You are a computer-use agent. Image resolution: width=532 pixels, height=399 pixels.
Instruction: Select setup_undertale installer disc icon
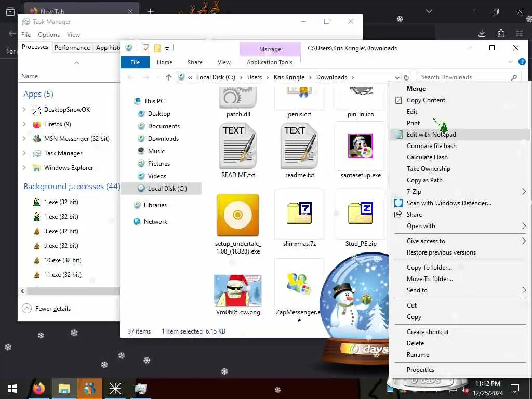[237, 215]
